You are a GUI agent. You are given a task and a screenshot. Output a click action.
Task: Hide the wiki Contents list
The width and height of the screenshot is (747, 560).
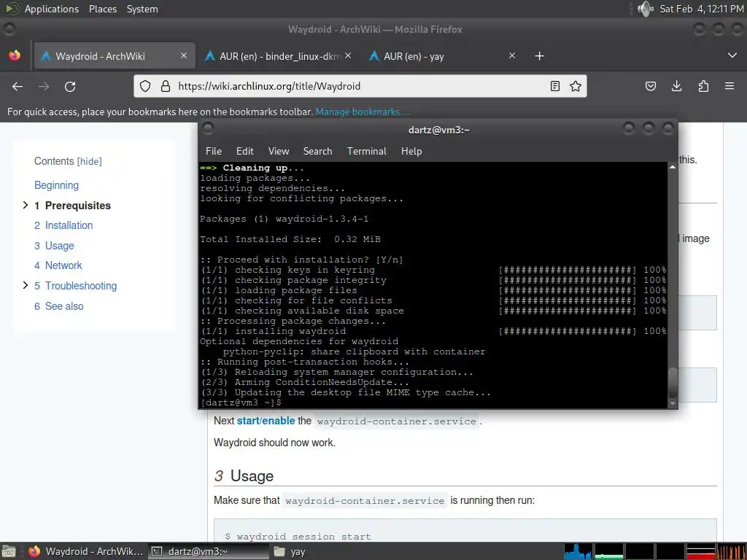pyautogui.click(x=90, y=161)
